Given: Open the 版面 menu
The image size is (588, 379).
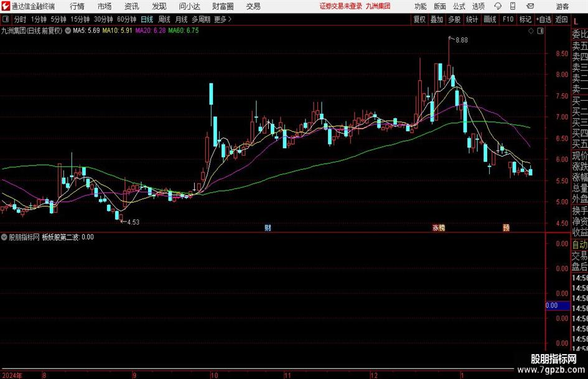Looking at the screenshot, I should pyautogui.click(x=439, y=6).
